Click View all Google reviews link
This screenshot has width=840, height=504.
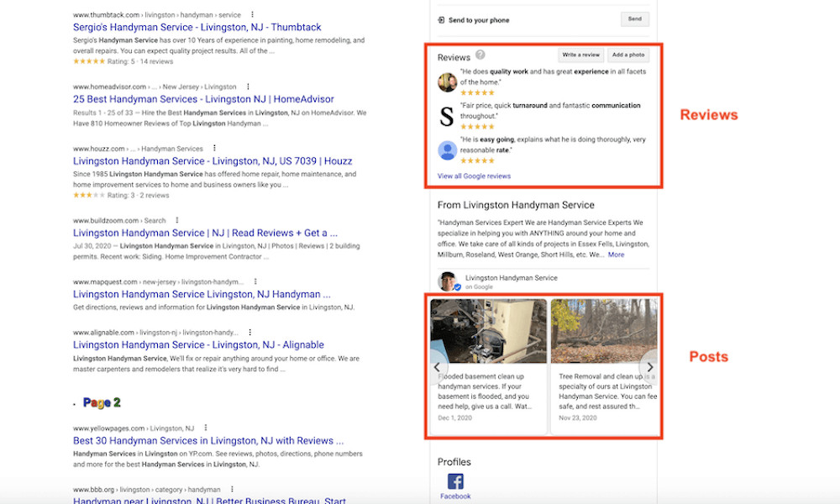474,176
